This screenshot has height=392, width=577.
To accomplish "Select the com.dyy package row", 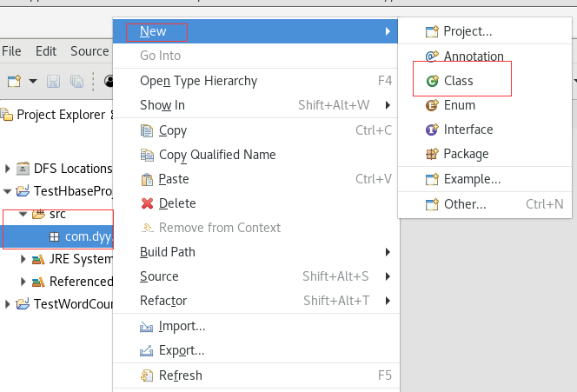I will (x=56, y=236).
